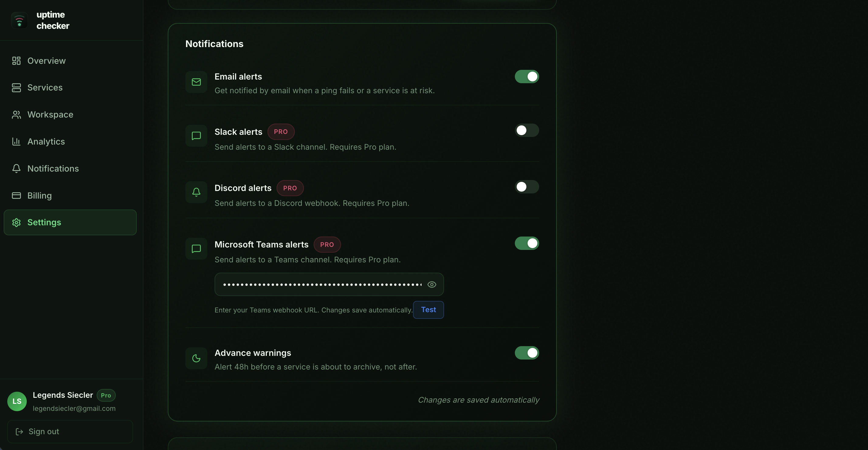Click 'Send alerts to a Teams channel' description

pos(308,260)
